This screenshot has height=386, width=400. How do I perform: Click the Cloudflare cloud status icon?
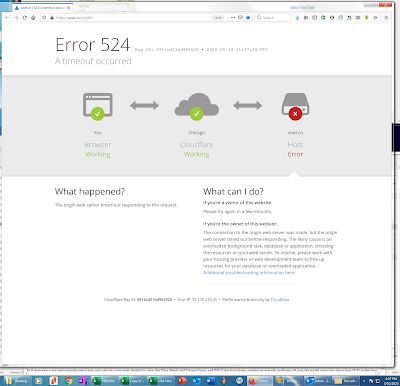coord(197,106)
